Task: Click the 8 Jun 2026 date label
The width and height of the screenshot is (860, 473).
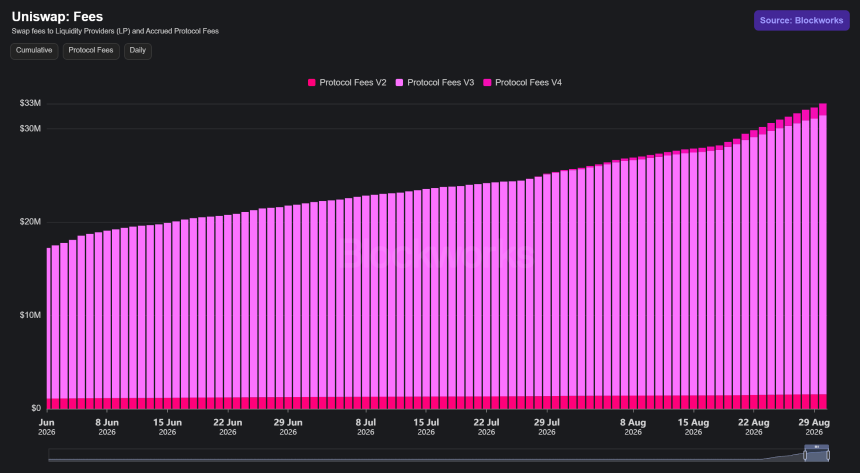Action: (107, 427)
